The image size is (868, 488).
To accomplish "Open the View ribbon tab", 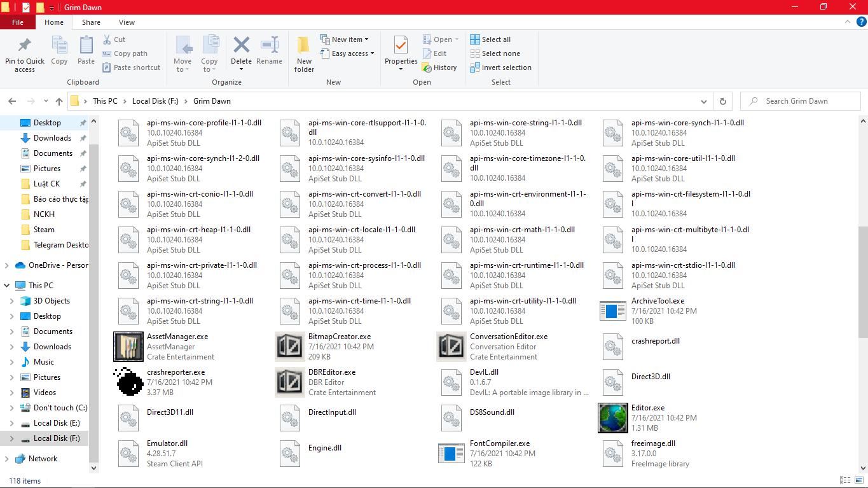I will coord(127,22).
